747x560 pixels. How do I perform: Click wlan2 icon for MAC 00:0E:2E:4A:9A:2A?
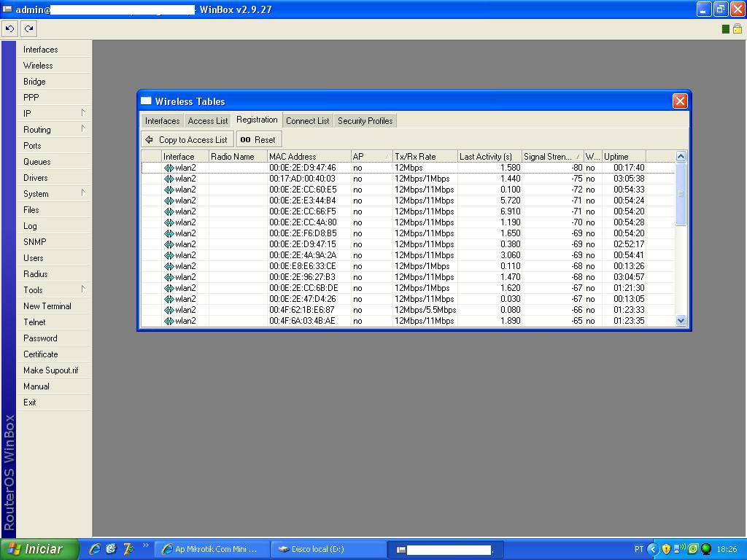pos(169,255)
